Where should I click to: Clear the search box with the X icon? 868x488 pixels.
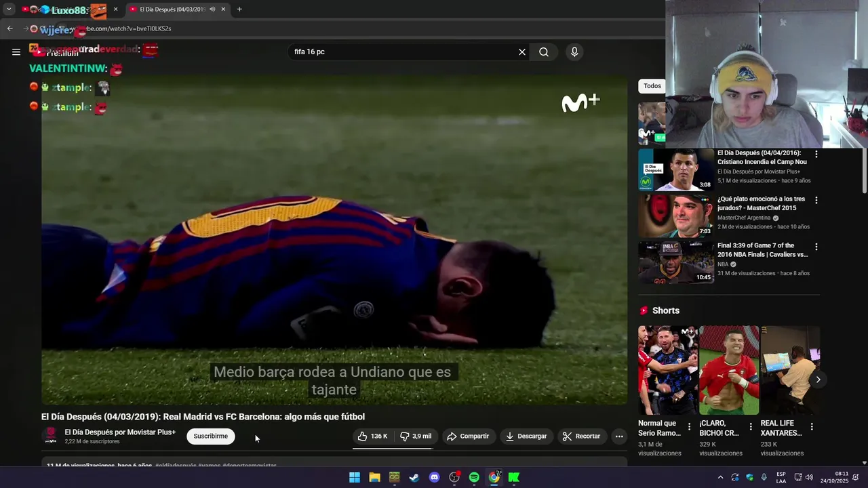tap(522, 52)
